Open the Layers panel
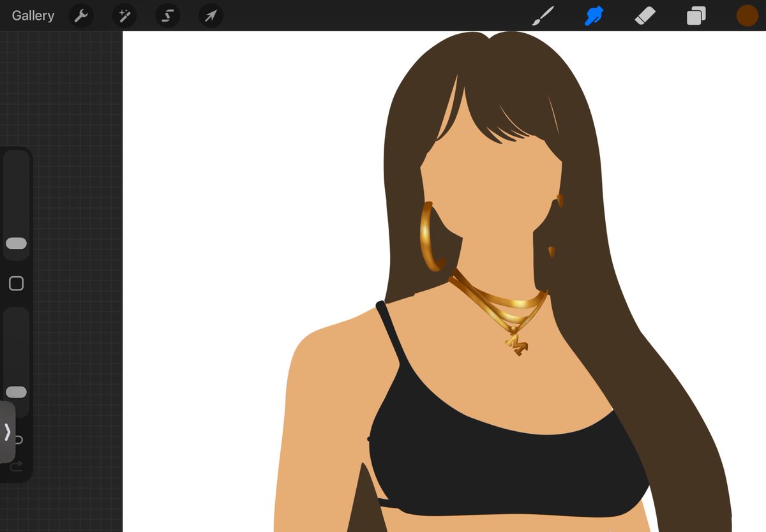This screenshot has width=766, height=532. click(x=696, y=15)
